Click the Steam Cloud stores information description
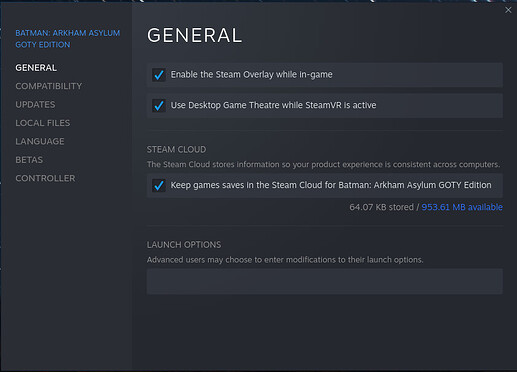 (x=323, y=164)
